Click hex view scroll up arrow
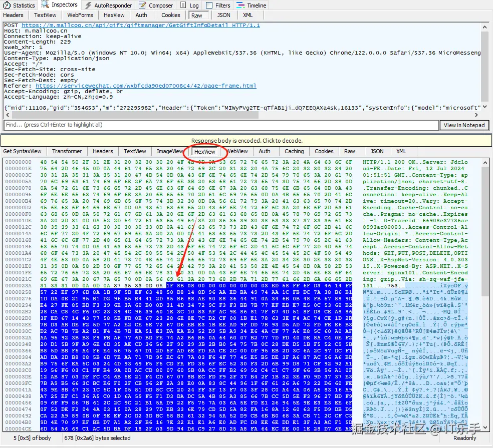 [x=485, y=163]
